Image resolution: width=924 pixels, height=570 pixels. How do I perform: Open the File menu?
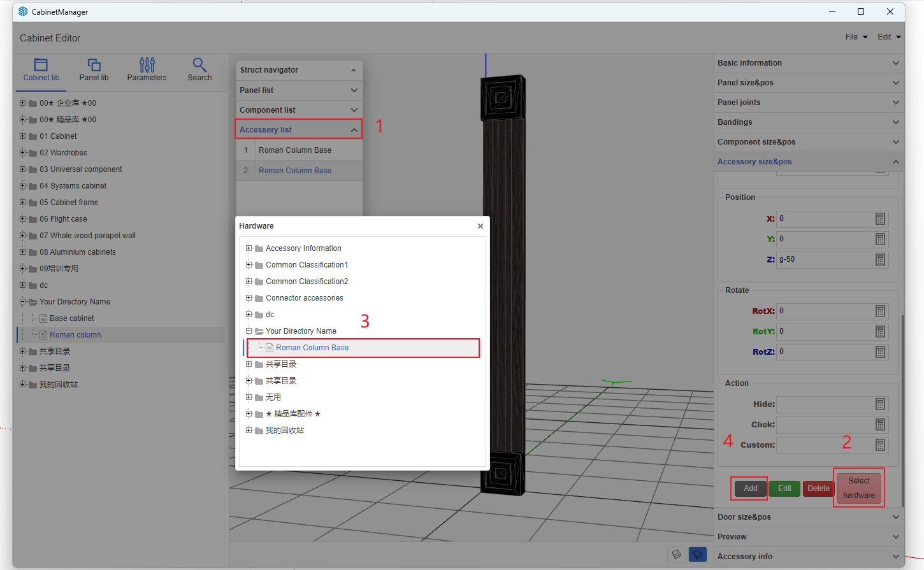coord(856,37)
